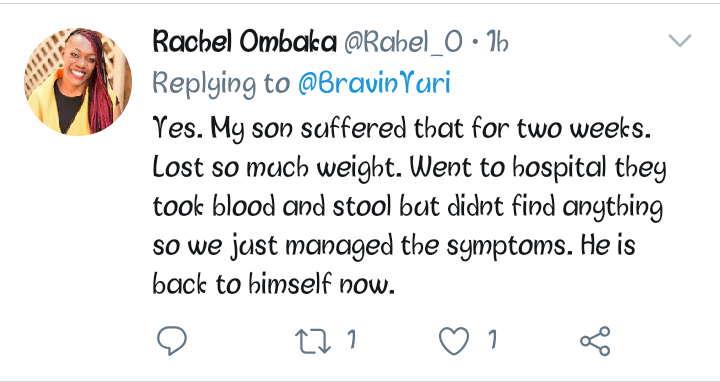Open the @BravinYuri mention link
720x382 pixels.
[x=374, y=84]
